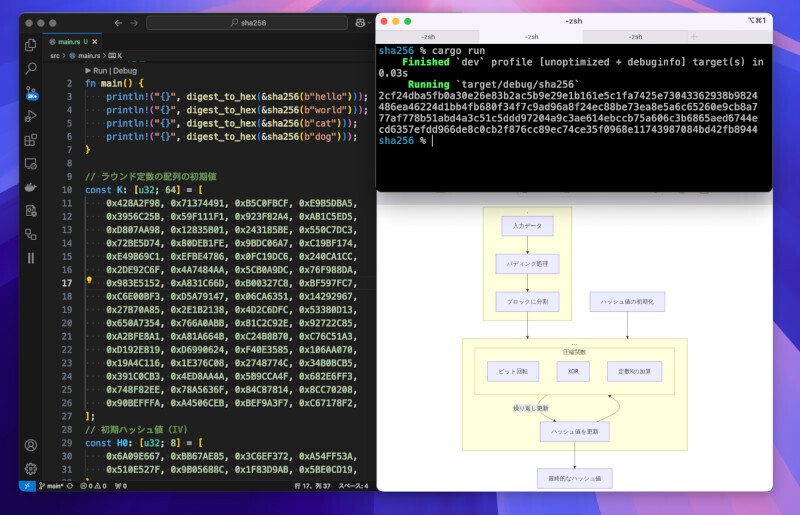800x515 pixels.
Task: Click the Manage gear icon
Action: pyautogui.click(x=31, y=468)
